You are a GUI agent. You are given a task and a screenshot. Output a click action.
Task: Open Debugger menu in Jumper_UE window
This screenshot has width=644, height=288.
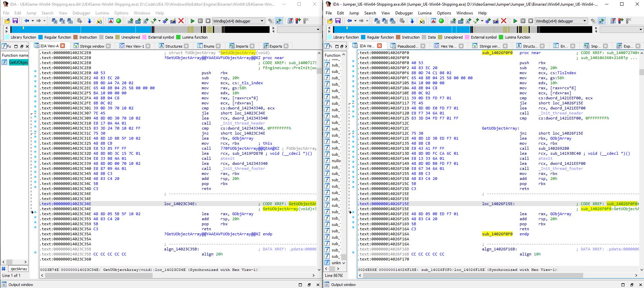point(404,13)
